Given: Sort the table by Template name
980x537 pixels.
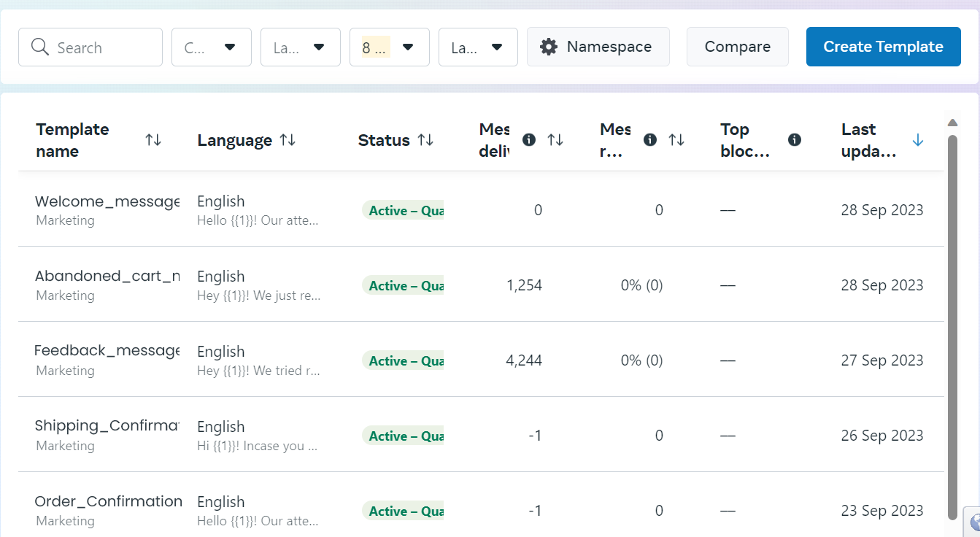Looking at the screenshot, I should pos(153,139).
